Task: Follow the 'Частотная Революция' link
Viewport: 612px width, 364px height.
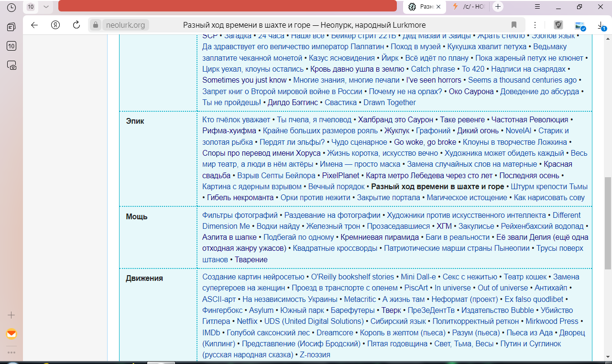Action: 530,119
